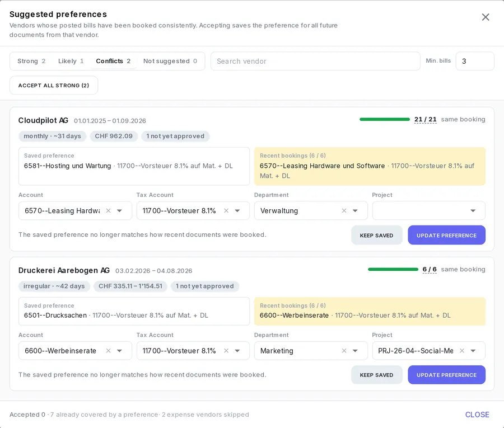Keep saved preference for Cloudpilot AG
Screen dimensions: 504x428
376,235
